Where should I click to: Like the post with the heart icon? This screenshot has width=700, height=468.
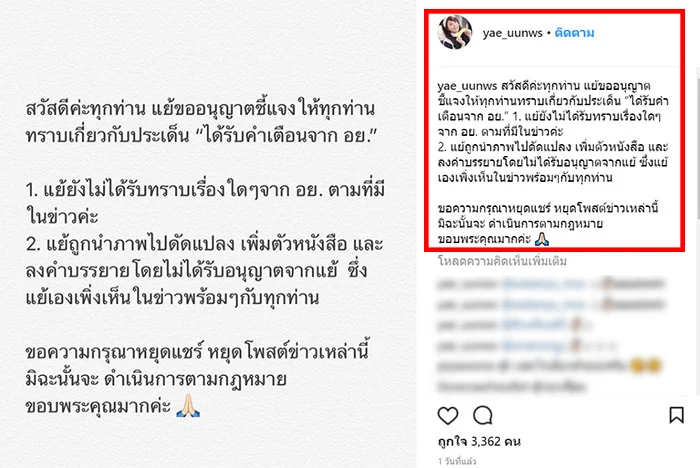point(448,415)
